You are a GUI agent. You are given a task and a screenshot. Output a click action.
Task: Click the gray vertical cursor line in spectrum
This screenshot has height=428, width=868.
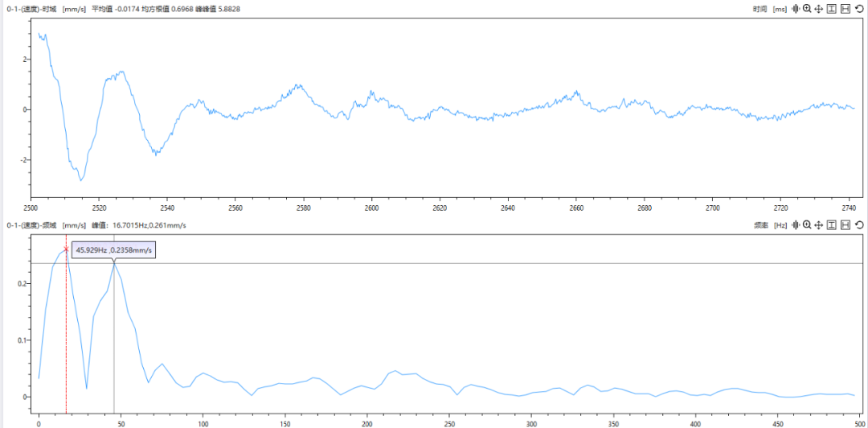coord(114,338)
